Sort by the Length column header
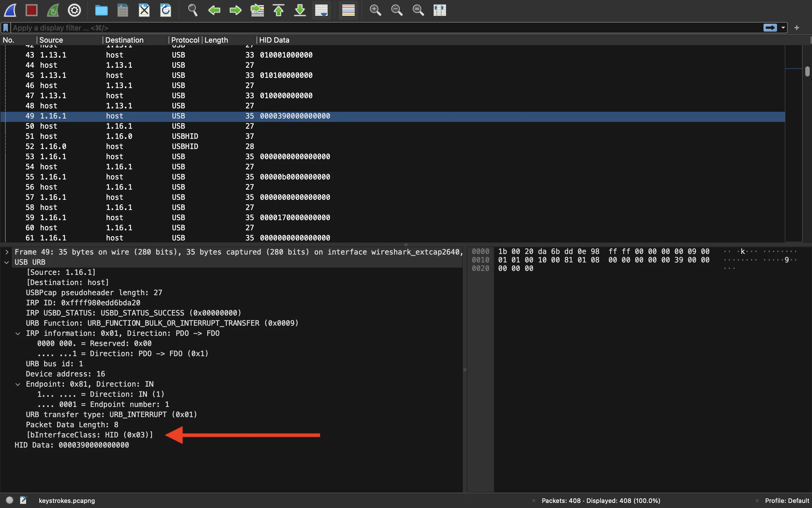This screenshot has width=812, height=508. tap(229, 40)
